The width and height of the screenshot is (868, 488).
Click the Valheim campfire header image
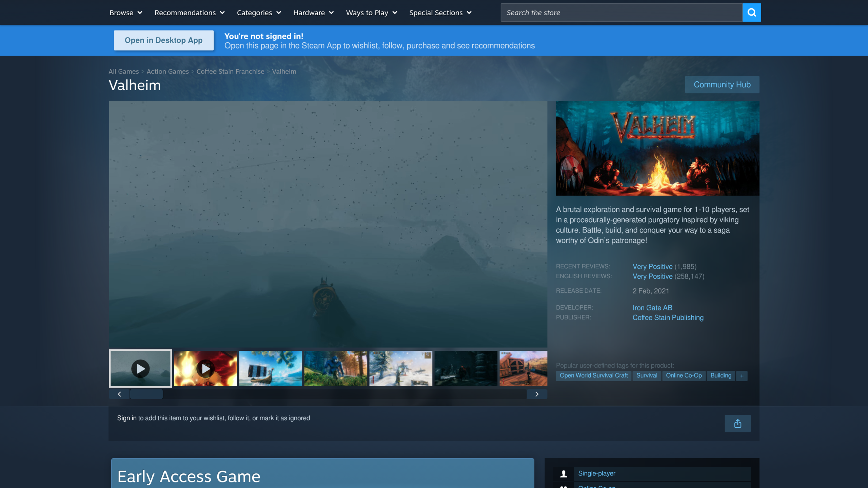[x=657, y=148]
